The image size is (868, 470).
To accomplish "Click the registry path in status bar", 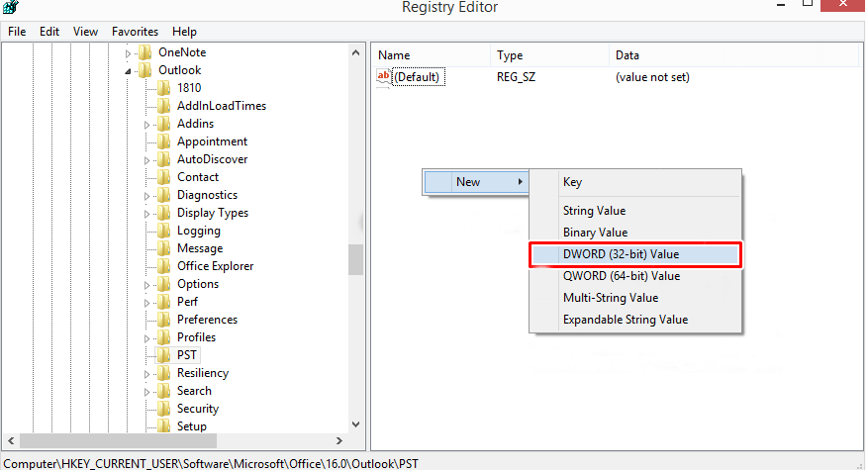I will (x=211, y=463).
